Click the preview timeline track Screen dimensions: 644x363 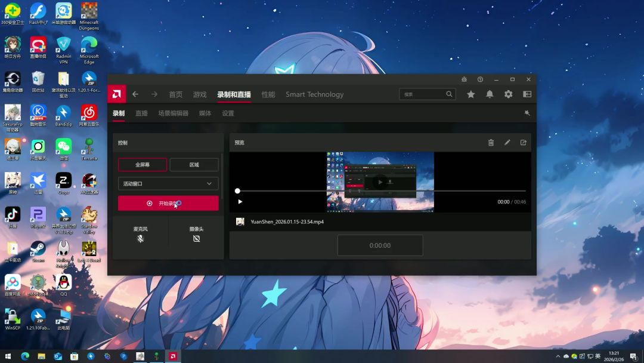coord(382,190)
